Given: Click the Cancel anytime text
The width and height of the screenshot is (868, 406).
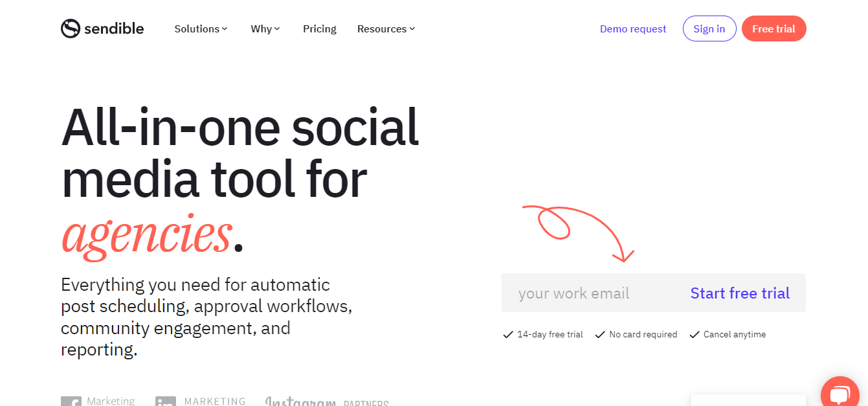Looking at the screenshot, I should tap(734, 335).
